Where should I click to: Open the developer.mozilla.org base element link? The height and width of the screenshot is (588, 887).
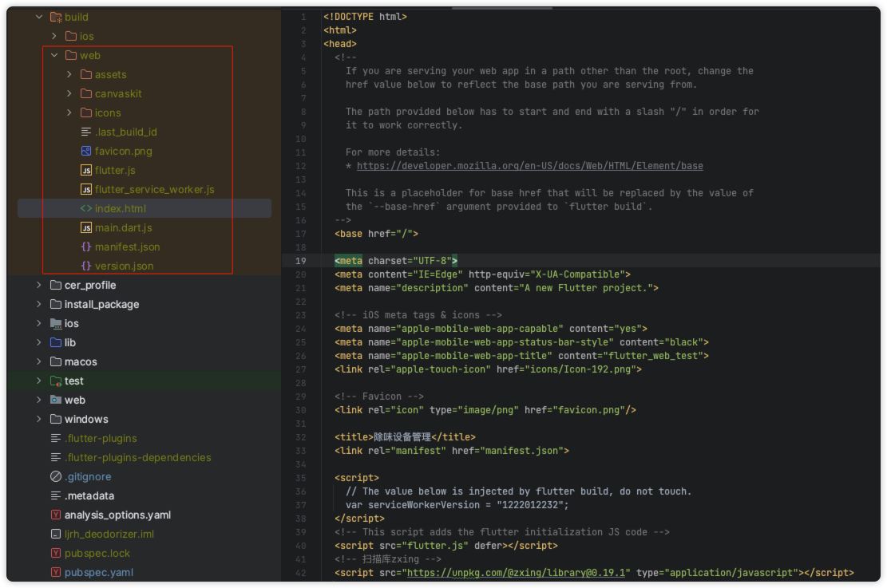pyautogui.click(x=529, y=166)
